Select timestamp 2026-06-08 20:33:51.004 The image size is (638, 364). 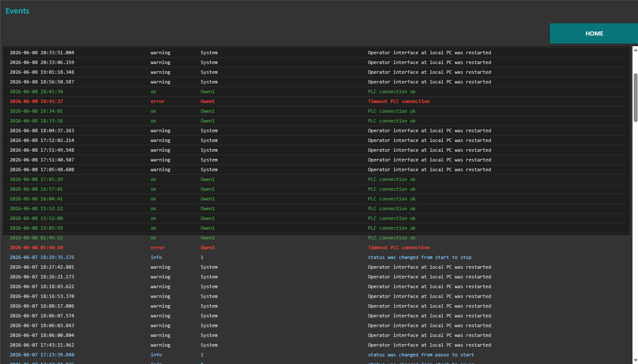(x=42, y=53)
